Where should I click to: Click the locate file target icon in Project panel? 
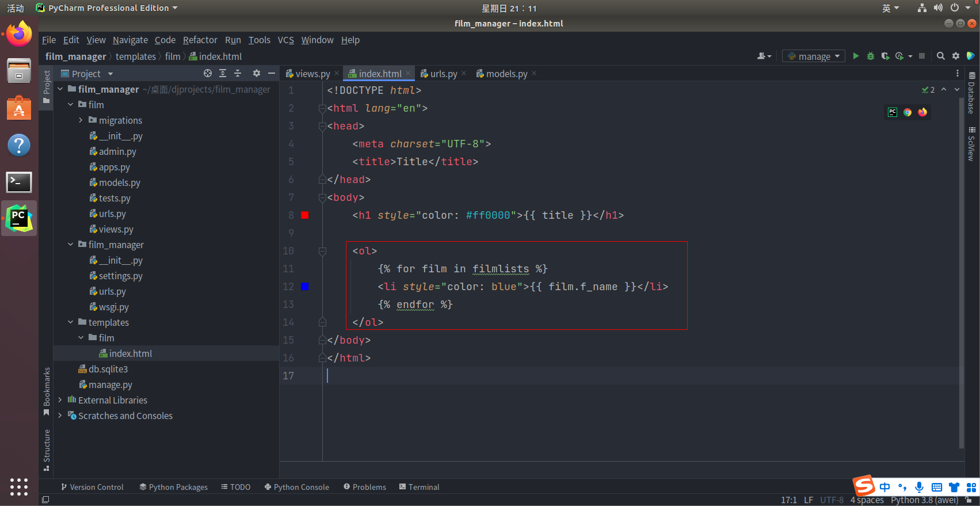pos(208,73)
